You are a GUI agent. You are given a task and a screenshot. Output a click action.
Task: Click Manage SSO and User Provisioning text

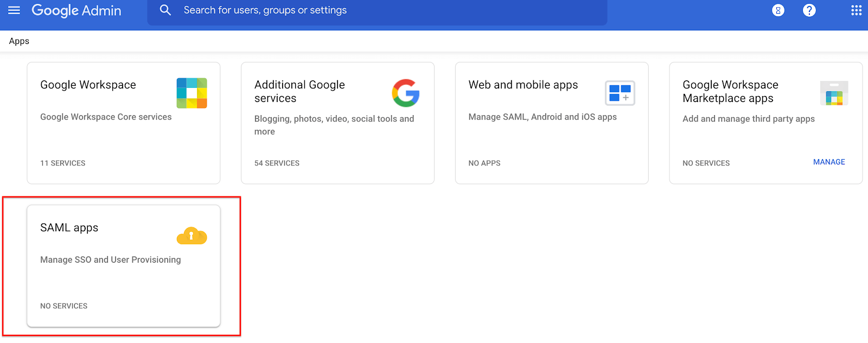click(111, 260)
